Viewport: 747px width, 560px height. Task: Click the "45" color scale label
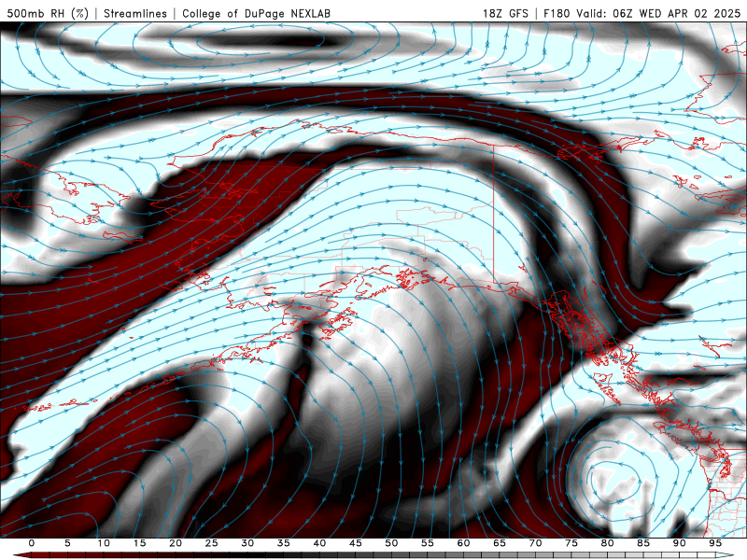pyautogui.click(x=356, y=543)
